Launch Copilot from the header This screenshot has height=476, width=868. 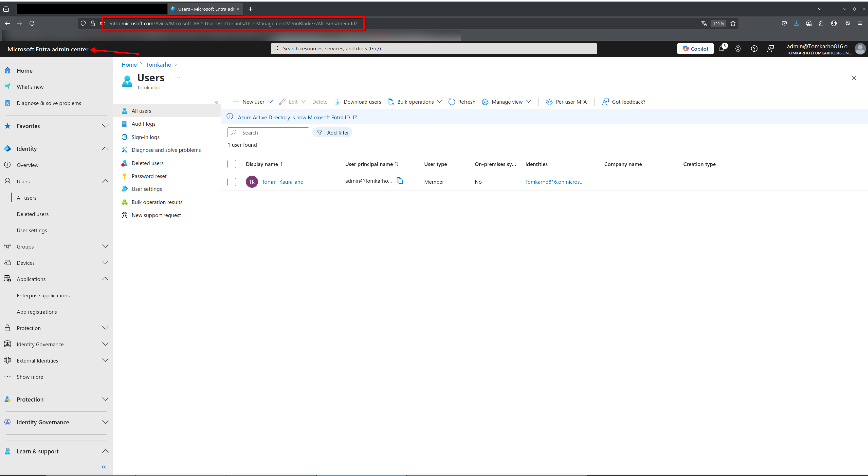click(695, 49)
